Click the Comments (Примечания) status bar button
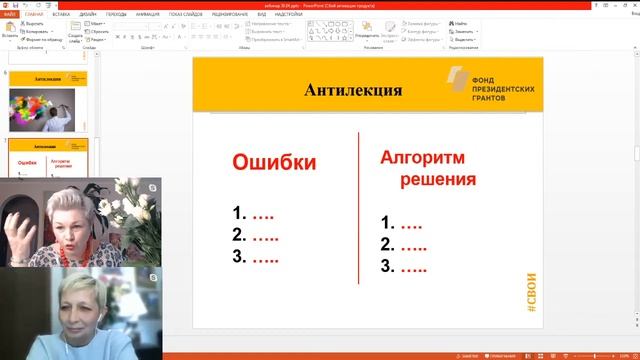 [500, 356]
